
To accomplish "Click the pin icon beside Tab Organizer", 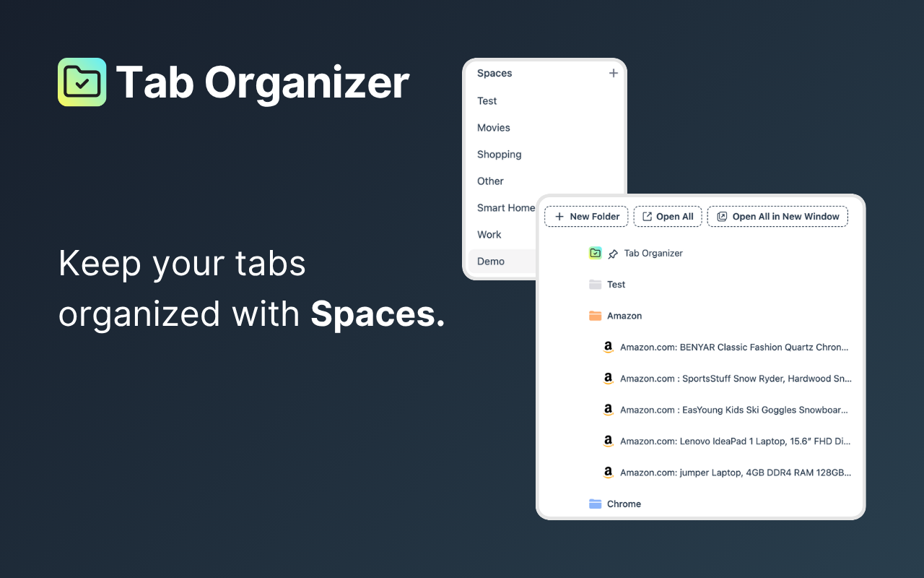I will pyautogui.click(x=614, y=254).
